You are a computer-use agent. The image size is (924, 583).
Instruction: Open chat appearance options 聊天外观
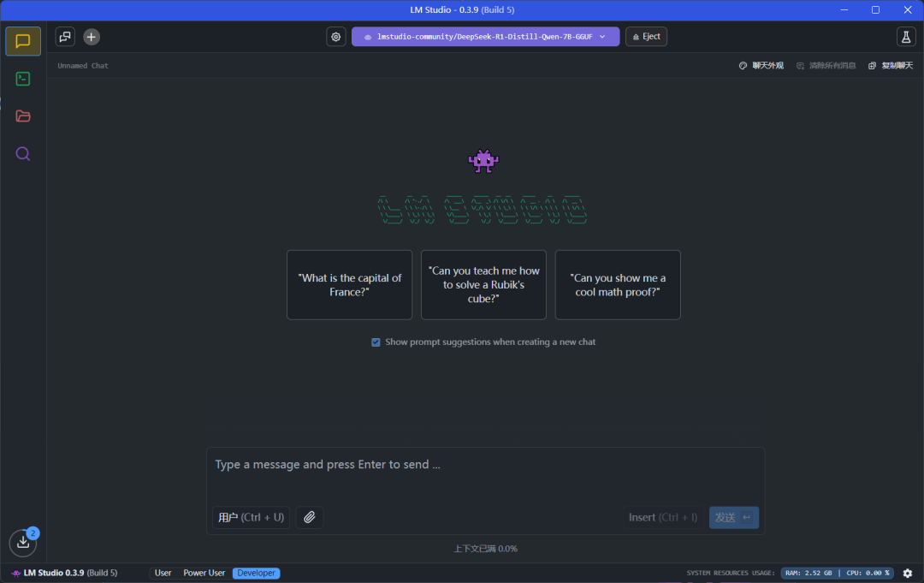coord(761,65)
